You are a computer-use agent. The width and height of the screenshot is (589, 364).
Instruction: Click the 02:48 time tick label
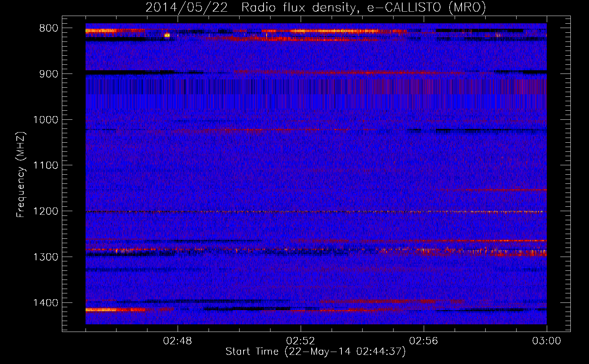pos(178,341)
